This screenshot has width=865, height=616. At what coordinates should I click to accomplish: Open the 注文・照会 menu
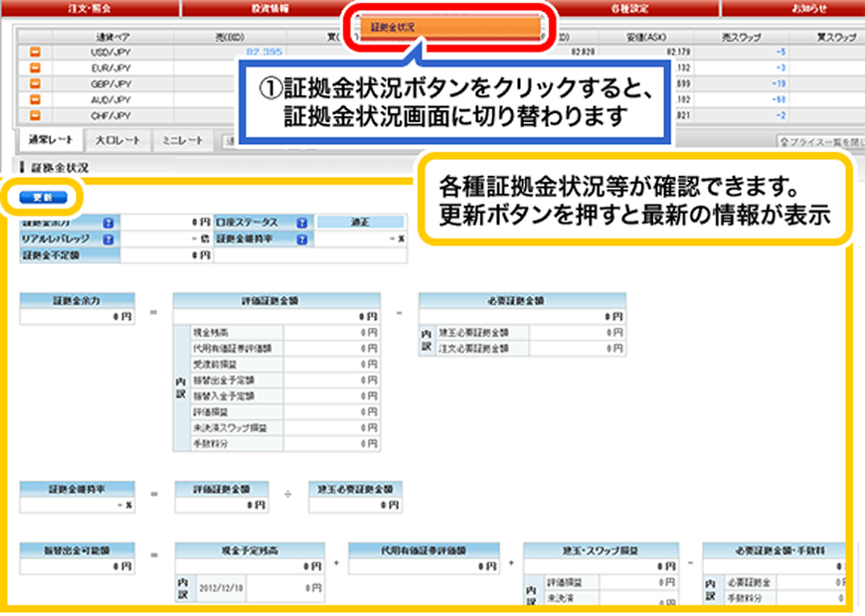89,8
